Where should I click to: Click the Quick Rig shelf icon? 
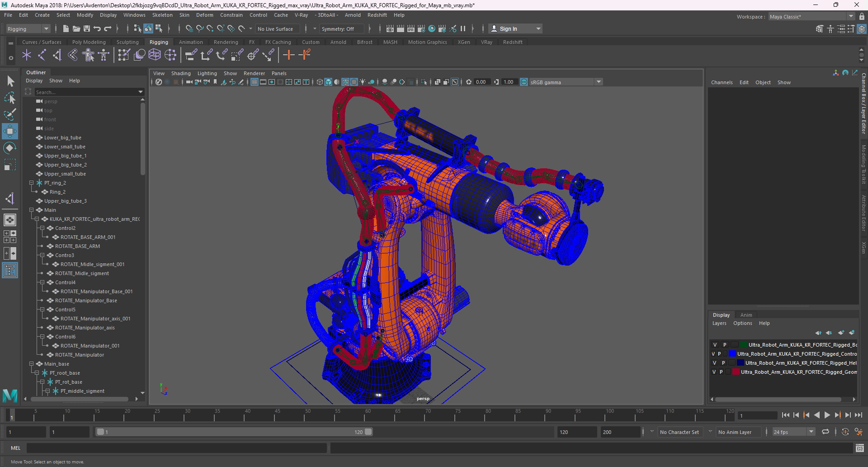point(88,55)
